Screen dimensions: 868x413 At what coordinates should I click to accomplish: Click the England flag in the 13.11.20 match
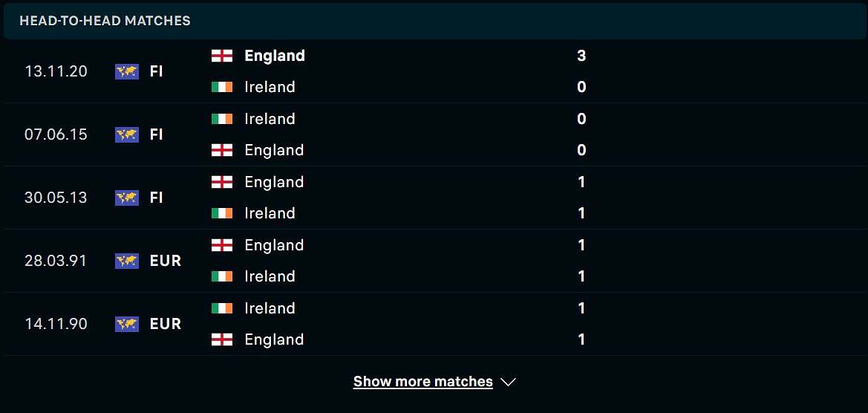(222, 56)
